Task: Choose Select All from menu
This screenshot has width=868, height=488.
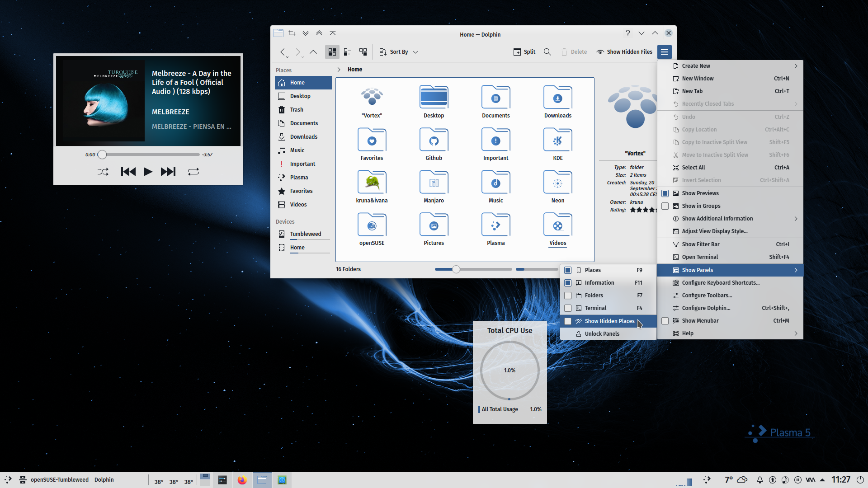Action: (730, 168)
